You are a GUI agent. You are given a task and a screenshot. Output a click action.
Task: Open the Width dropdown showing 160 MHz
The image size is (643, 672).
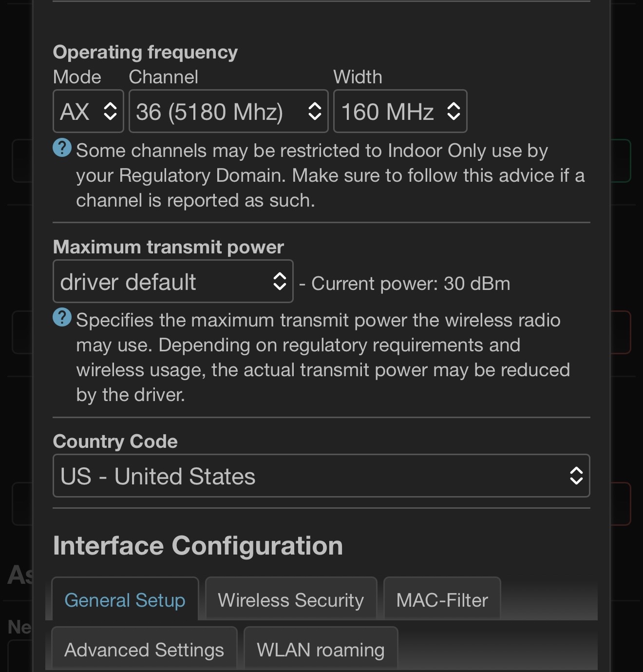[400, 111]
